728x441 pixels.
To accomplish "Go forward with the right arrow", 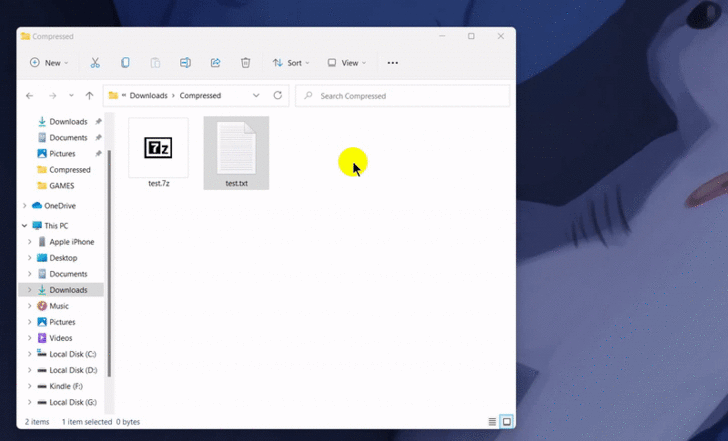I will click(x=52, y=96).
